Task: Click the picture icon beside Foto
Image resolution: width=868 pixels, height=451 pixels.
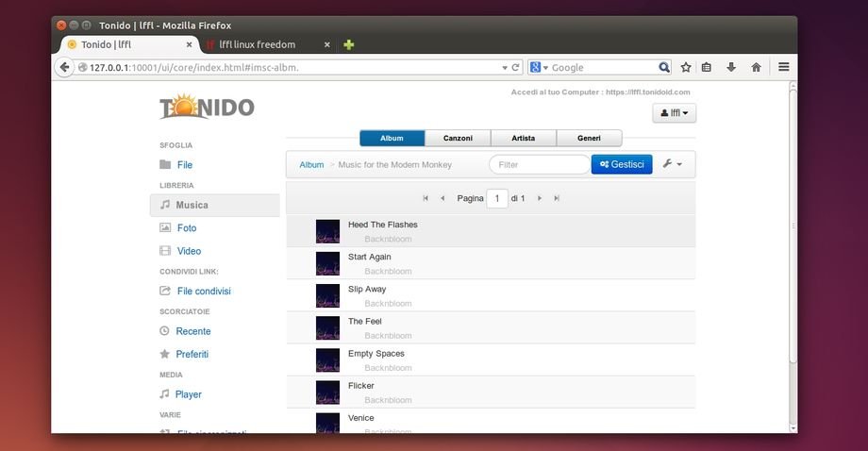Action: pyautogui.click(x=165, y=227)
